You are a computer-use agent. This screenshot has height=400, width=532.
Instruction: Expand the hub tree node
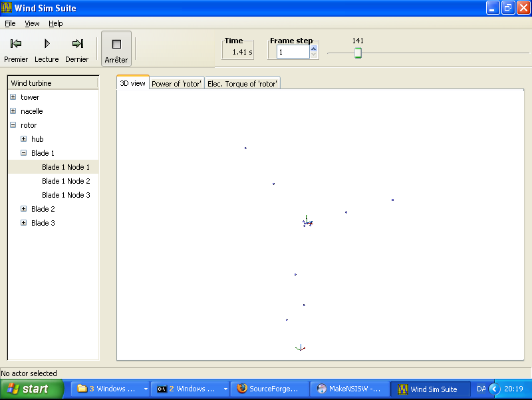pos(24,139)
